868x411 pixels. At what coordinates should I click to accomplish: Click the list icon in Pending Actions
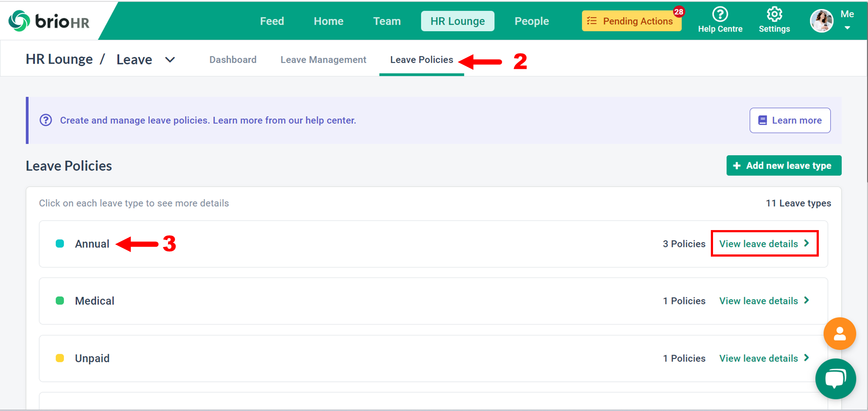coord(592,21)
